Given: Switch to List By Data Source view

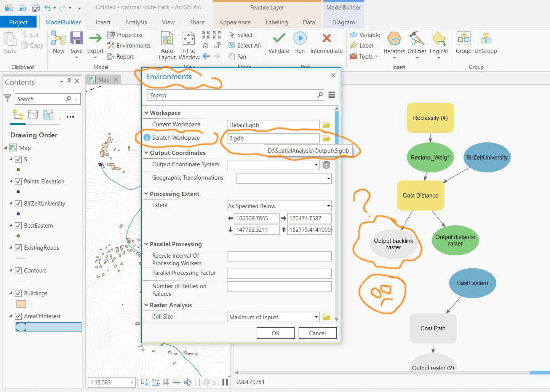Looking at the screenshot, I should click(33, 115).
